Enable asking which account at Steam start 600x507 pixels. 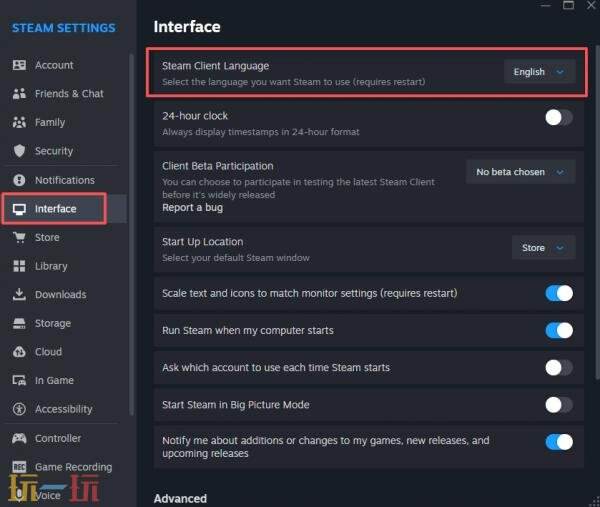click(559, 368)
